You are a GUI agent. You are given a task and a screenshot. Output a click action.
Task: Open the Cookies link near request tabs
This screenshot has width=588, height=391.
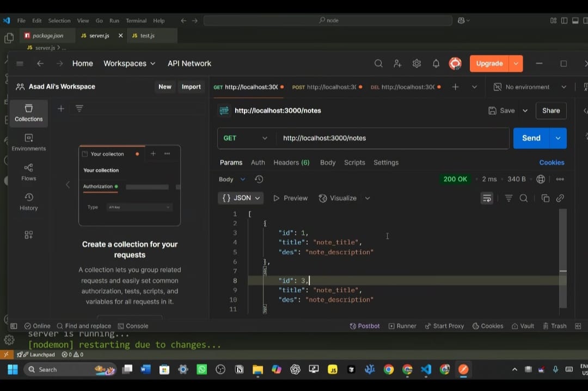click(552, 163)
